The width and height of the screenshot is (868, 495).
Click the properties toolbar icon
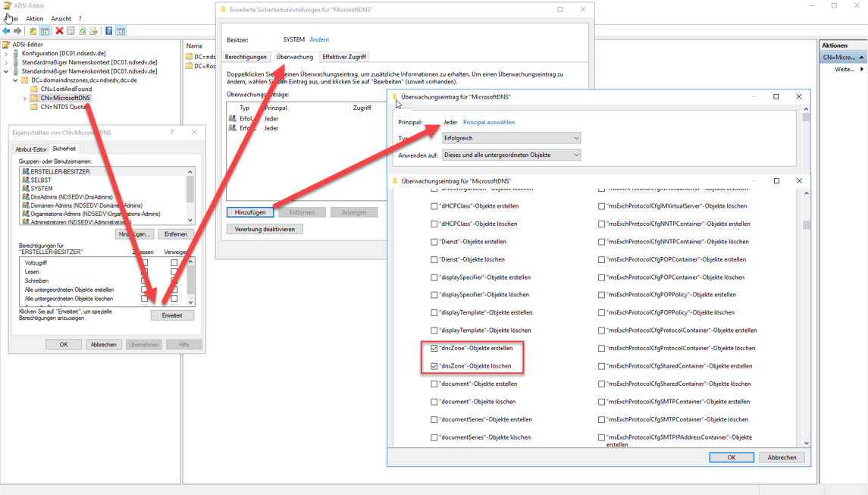point(71,31)
